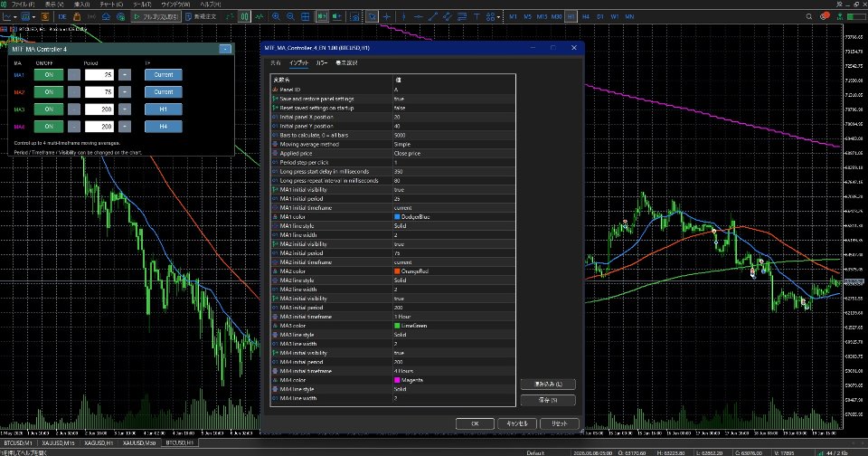Viewport: 868px width, 456px height.
Task: Switch to the 共有 tab in dialog
Action: (276, 63)
